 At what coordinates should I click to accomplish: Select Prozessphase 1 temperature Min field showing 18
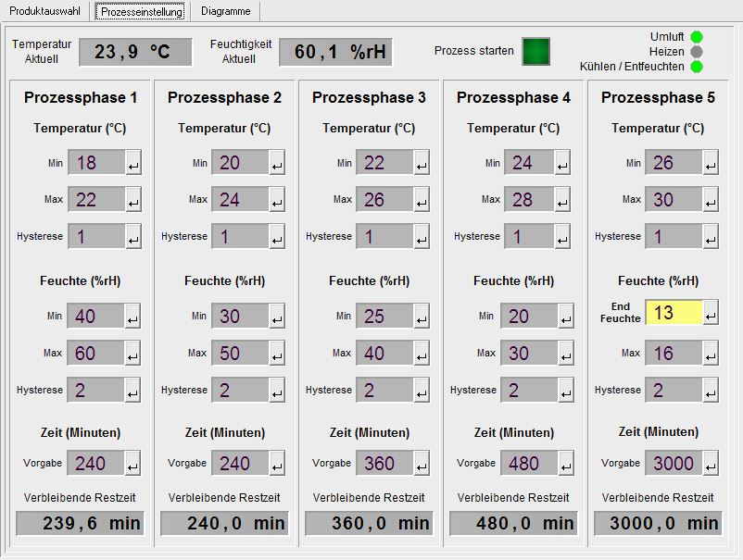point(96,163)
